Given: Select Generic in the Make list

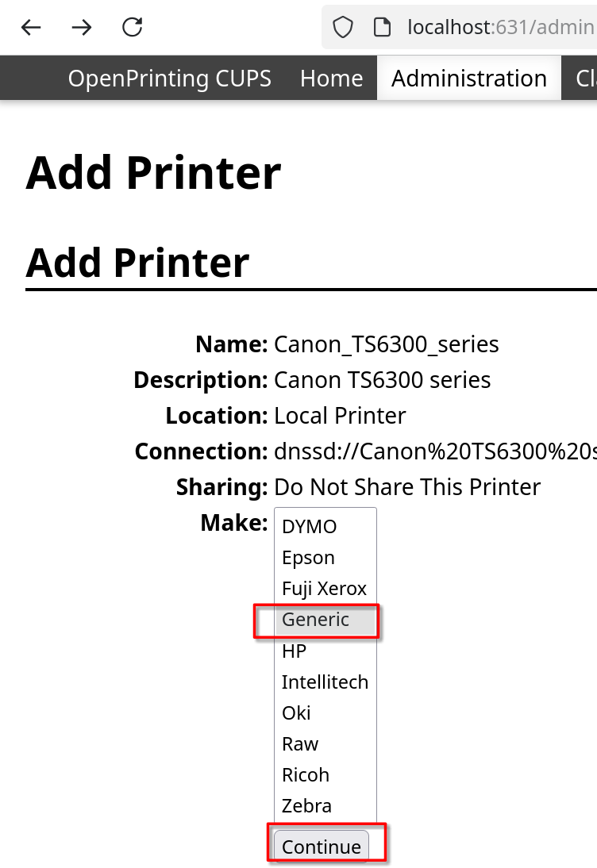Looking at the screenshot, I should click(316, 620).
